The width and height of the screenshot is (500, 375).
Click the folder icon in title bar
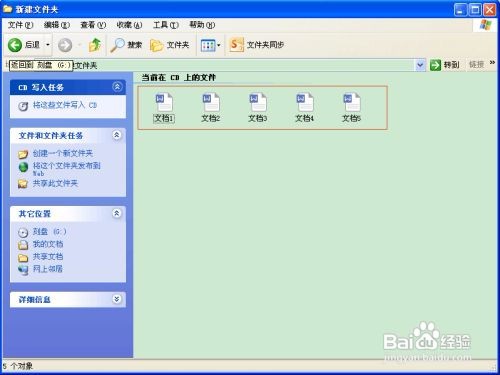click(x=7, y=9)
